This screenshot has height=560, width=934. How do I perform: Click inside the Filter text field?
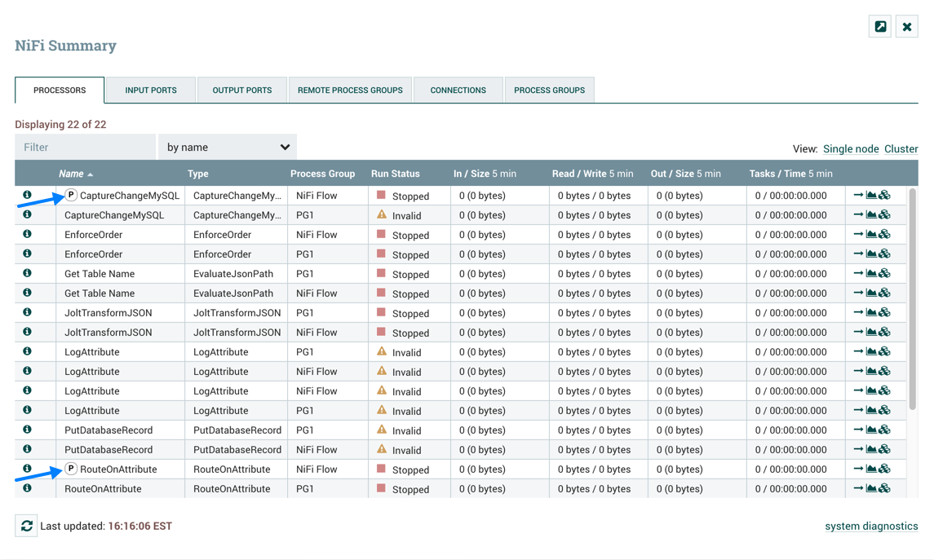coord(85,147)
